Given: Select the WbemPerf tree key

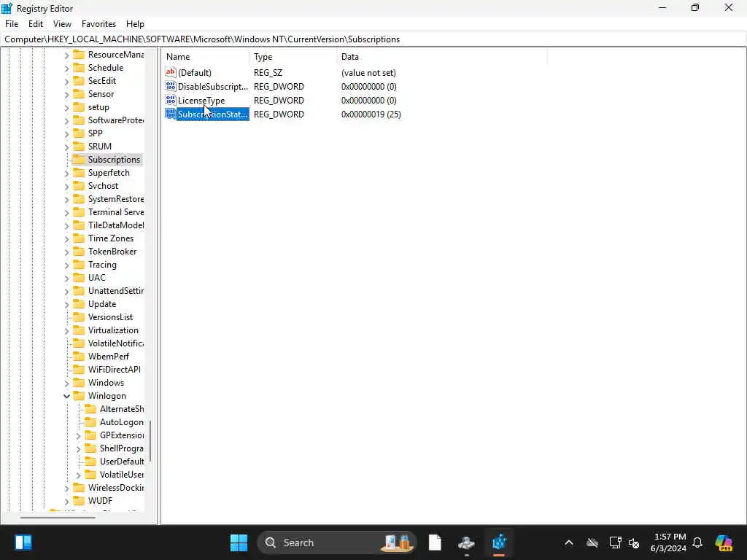Looking at the screenshot, I should [109, 356].
